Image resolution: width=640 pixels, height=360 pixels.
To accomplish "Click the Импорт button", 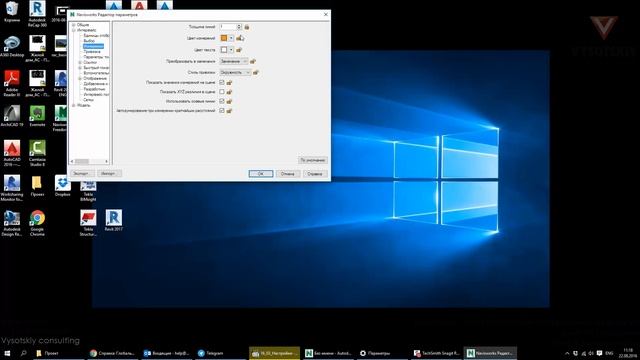I will (x=109, y=173).
